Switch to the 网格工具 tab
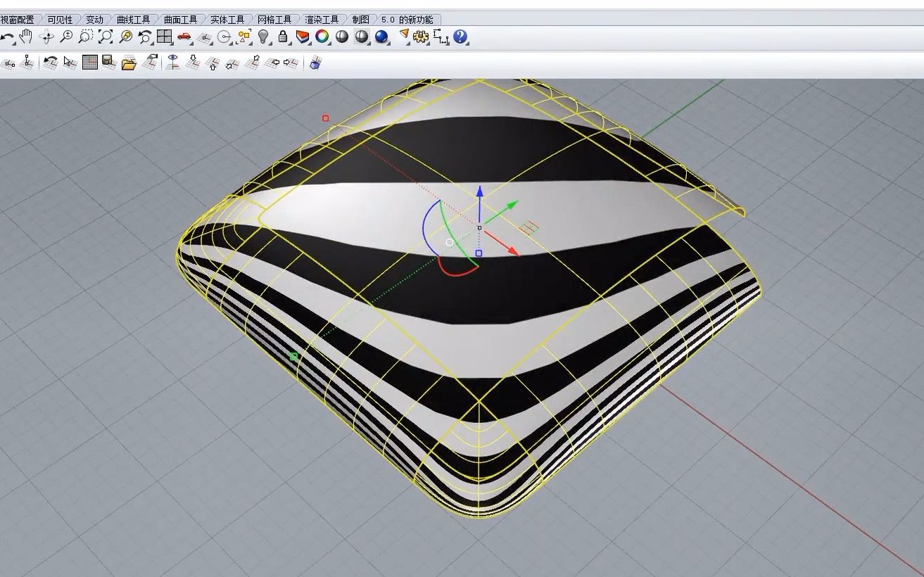 tap(274, 20)
